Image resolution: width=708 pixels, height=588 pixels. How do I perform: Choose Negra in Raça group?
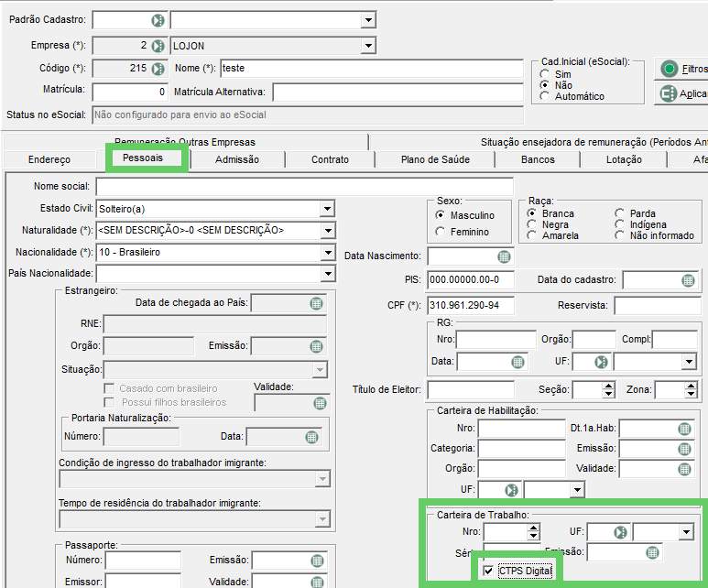(532, 224)
